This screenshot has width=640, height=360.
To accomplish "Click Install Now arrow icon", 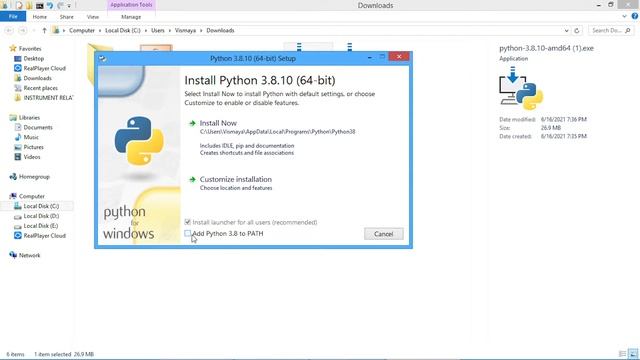I will point(192,123).
